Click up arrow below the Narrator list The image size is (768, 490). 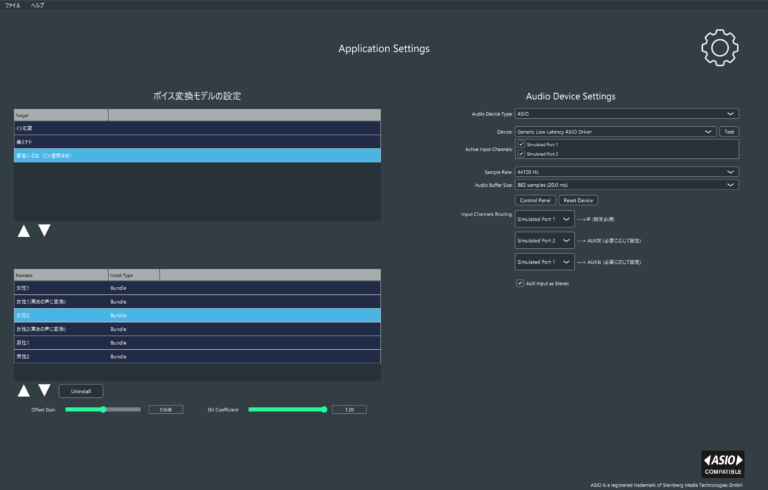pos(24,390)
